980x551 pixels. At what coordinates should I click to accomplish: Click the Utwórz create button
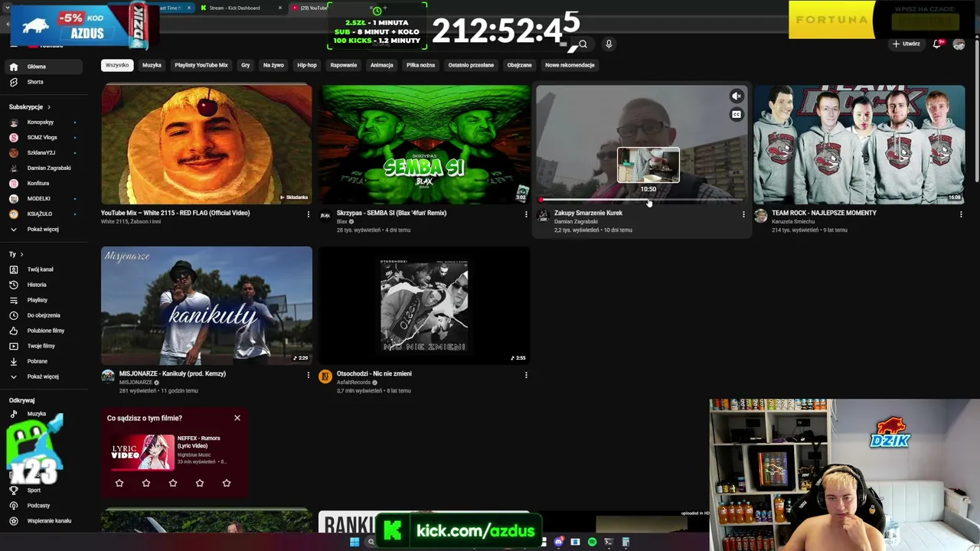pos(906,44)
